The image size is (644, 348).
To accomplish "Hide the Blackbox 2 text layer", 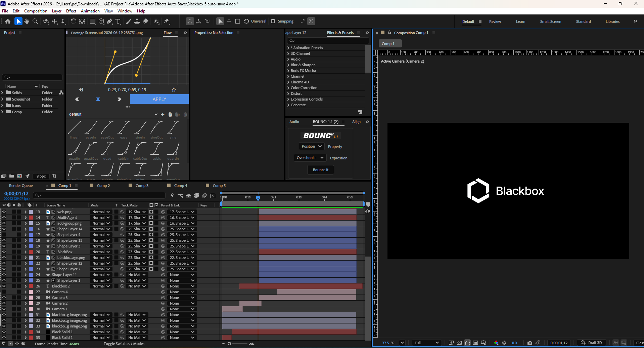I will pyautogui.click(x=4, y=286).
